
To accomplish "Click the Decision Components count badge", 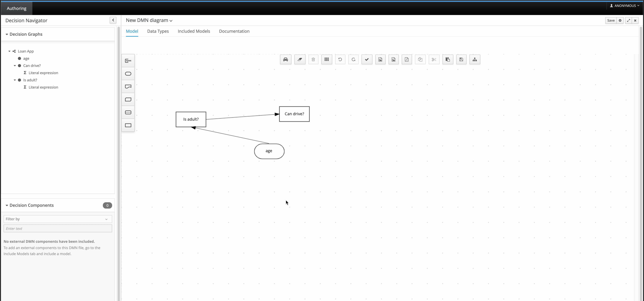I will tap(107, 205).
